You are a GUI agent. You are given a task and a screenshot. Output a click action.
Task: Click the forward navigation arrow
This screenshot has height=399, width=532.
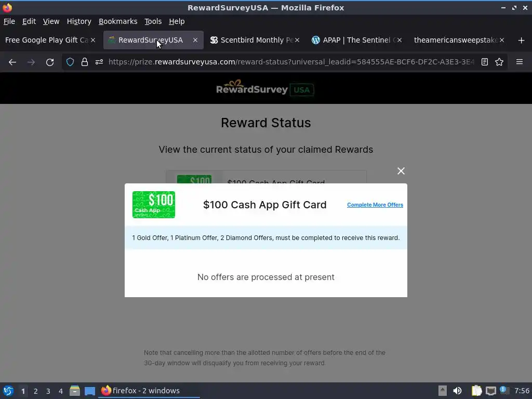[31, 62]
